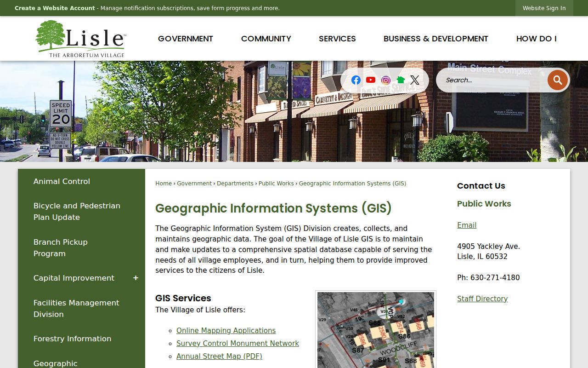Open the Facebook social media icon
This screenshot has height=368, width=588.
[356, 80]
